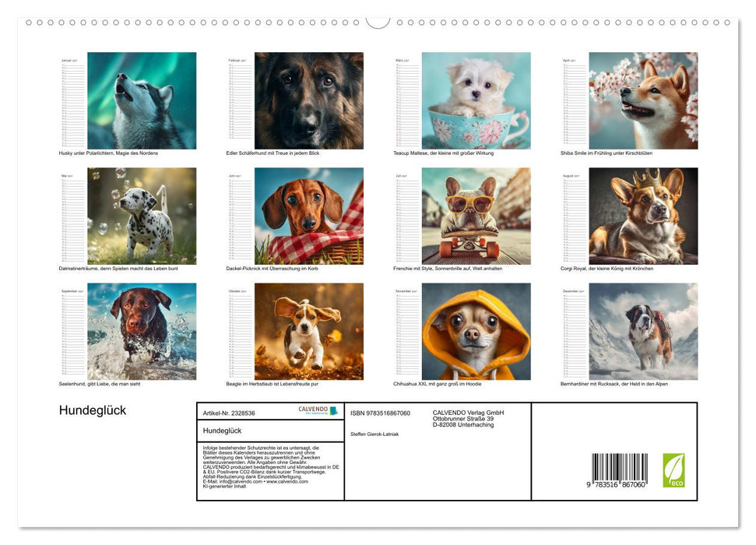Click the Maltese puppy in teacup image
756x545 pixels.
coord(476,100)
